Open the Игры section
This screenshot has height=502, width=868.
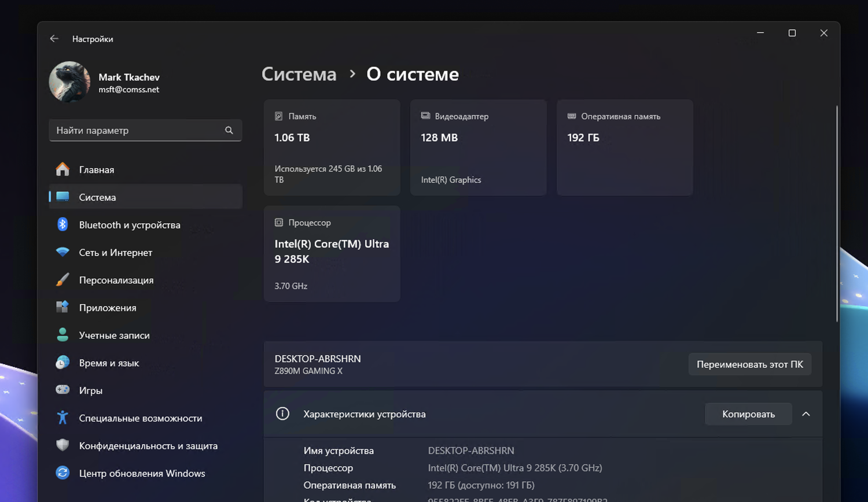click(145, 390)
